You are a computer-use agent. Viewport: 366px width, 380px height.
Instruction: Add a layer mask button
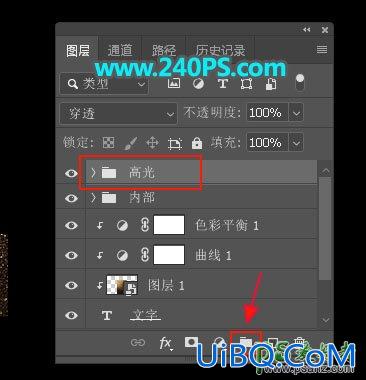click(x=191, y=342)
